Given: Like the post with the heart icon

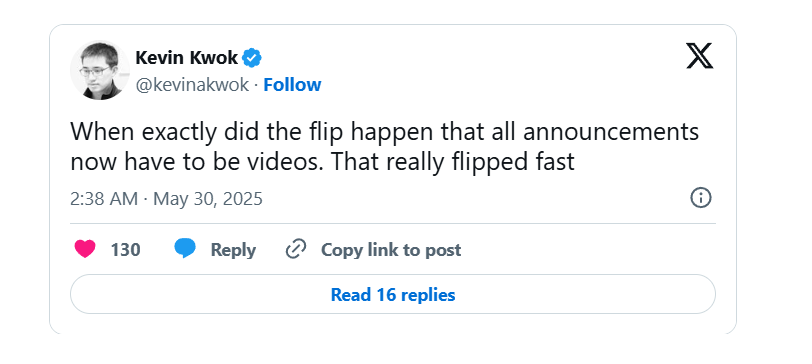Looking at the screenshot, I should [x=85, y=250].
